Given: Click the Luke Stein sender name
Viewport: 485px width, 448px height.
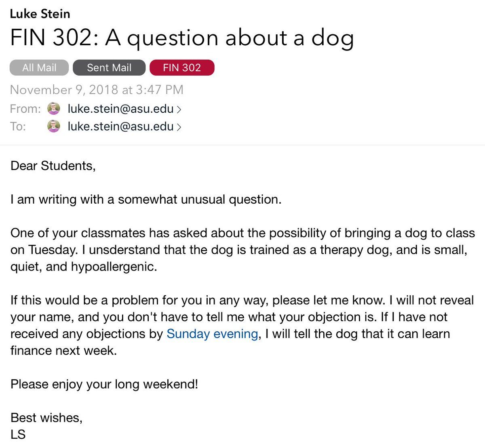Looking at the screenshot, I should (x=40, y=14).
